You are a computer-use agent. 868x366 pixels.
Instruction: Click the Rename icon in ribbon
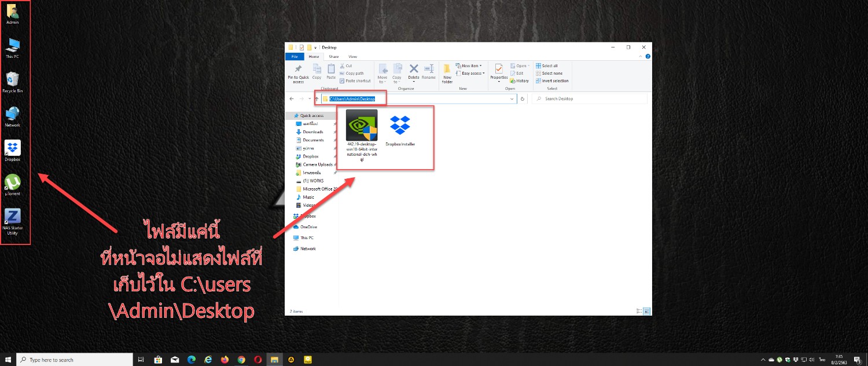pos(429,72)
